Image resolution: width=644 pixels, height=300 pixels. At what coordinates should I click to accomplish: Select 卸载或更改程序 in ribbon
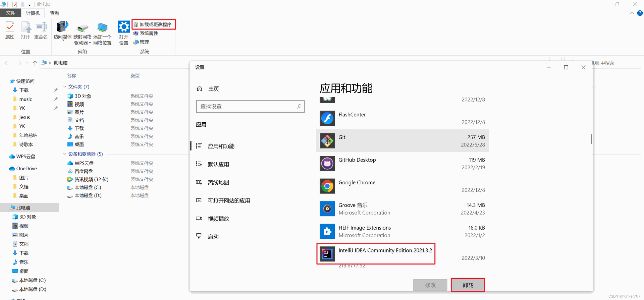pyautogui.click(x=153, y=24)
